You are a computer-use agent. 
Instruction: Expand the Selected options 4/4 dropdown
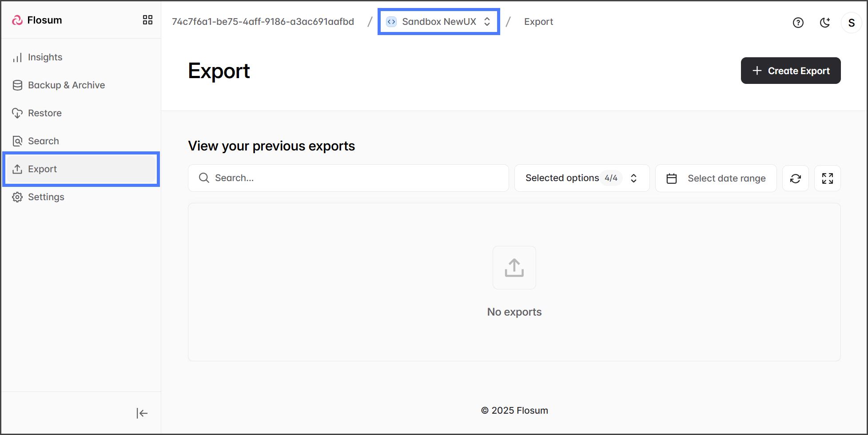click(581, 178)
